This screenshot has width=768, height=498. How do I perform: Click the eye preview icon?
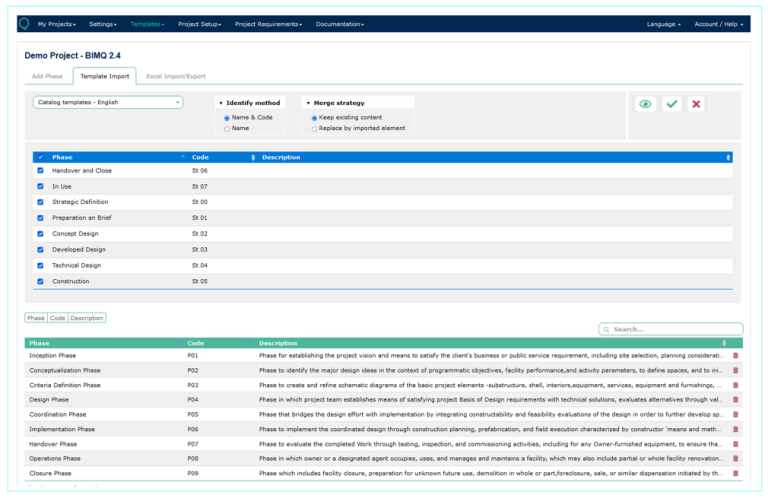click(645, 104)
